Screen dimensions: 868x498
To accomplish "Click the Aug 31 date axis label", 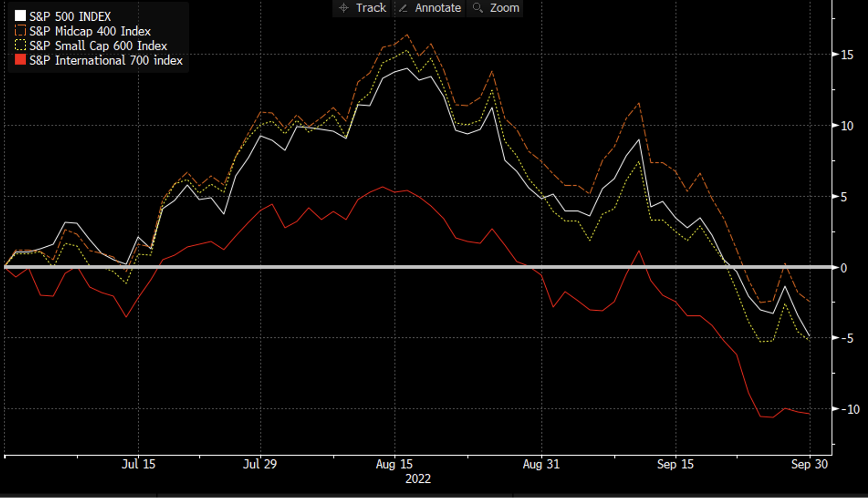I will coord(541,464).
